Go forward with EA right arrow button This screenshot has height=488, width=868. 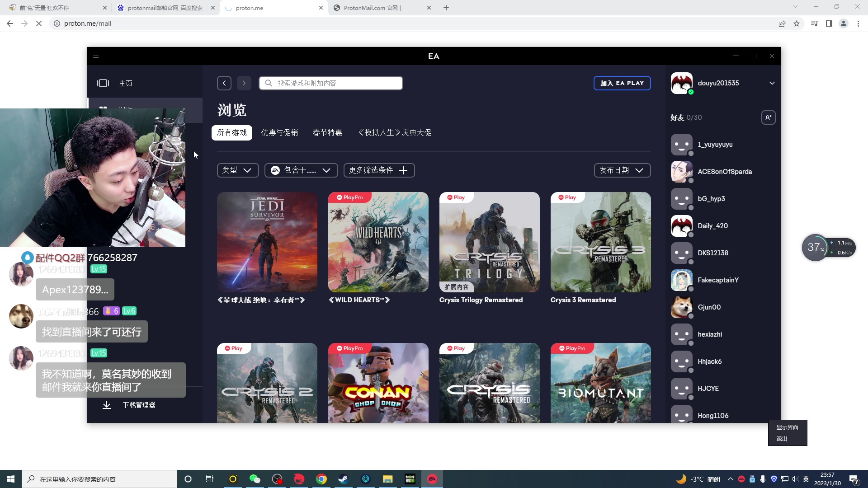244,83
